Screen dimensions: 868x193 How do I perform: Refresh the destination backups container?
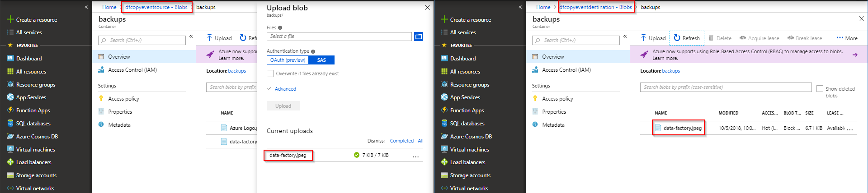pos(687,38)
